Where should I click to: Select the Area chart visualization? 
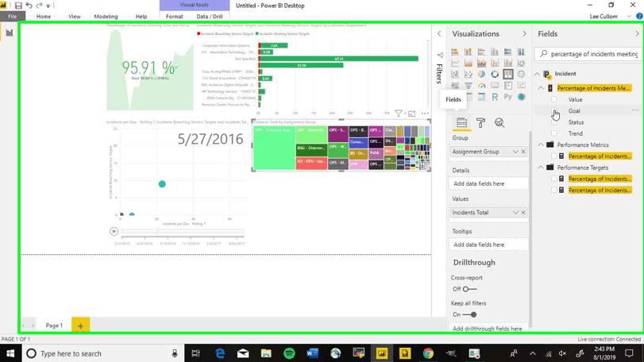[469, 63]
